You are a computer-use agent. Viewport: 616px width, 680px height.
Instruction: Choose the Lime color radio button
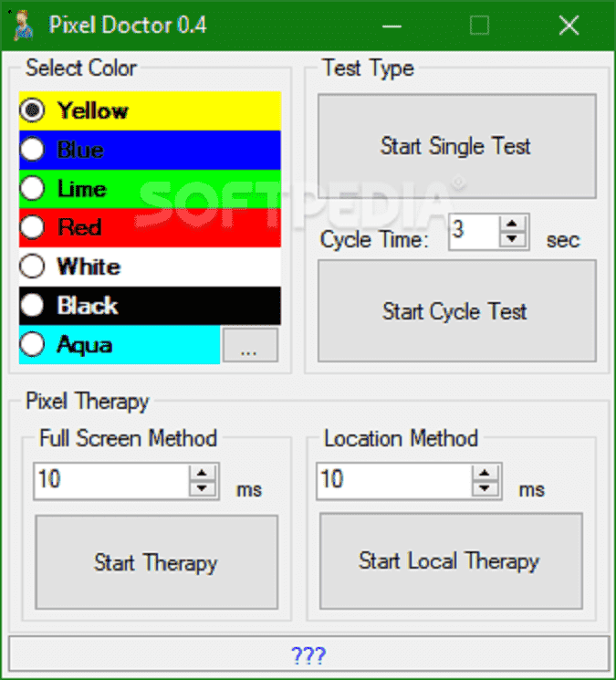click(x=33, y=189)
